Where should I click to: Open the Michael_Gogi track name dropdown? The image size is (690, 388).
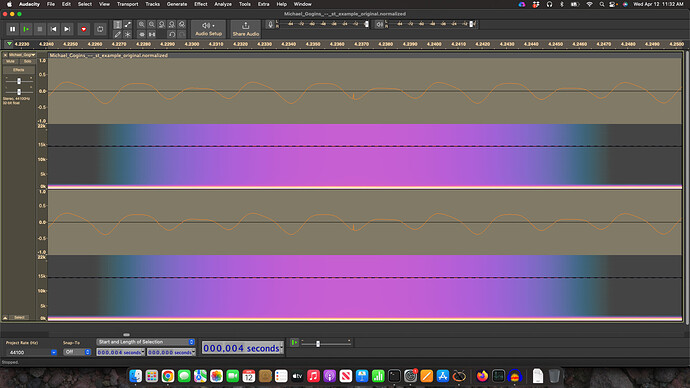click(22, 55)
